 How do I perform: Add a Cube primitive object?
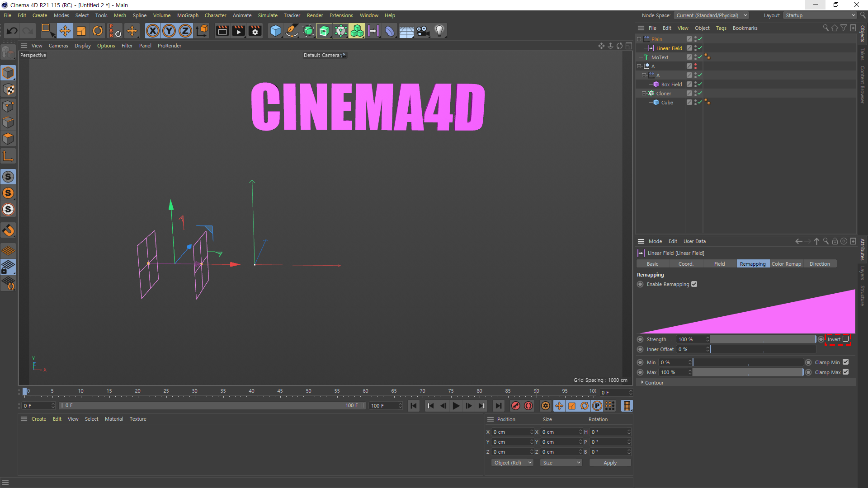pyautogui.click(x=275, y=31)
